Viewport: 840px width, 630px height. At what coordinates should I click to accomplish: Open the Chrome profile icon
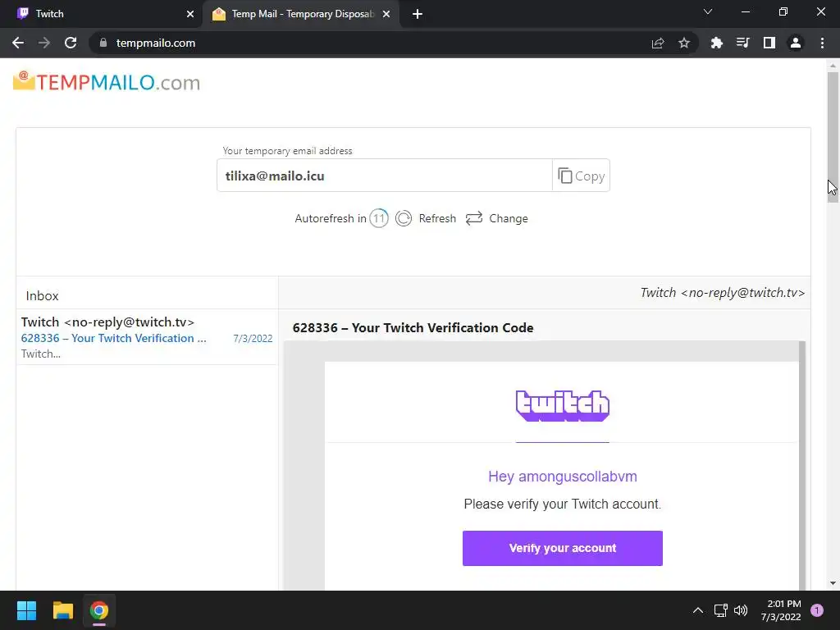point(796,43)
